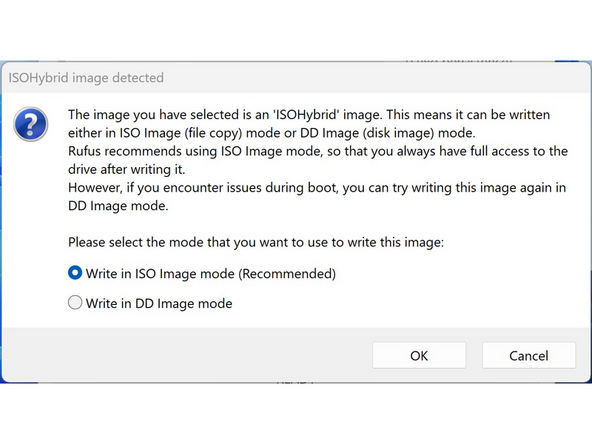592x444 pixels.
Task: Click the 'However, if you encounter issues' sentence
Action: (317, 197)
